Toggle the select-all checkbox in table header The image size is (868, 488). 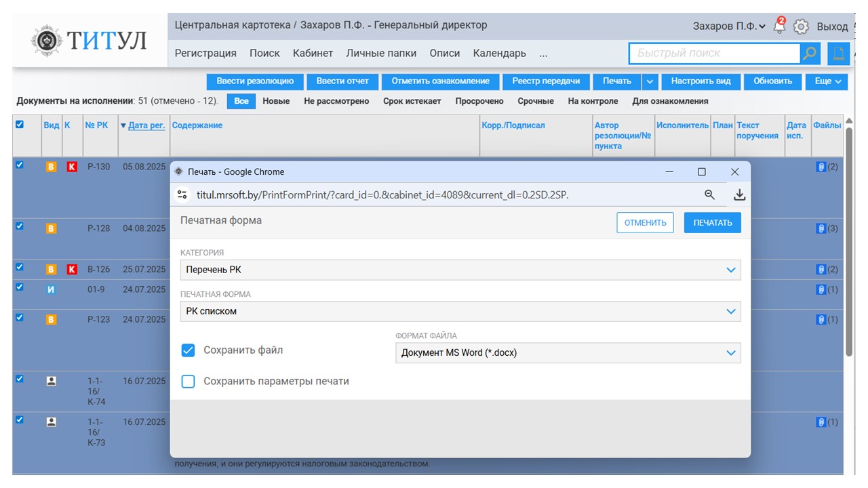tap(20, 125)
